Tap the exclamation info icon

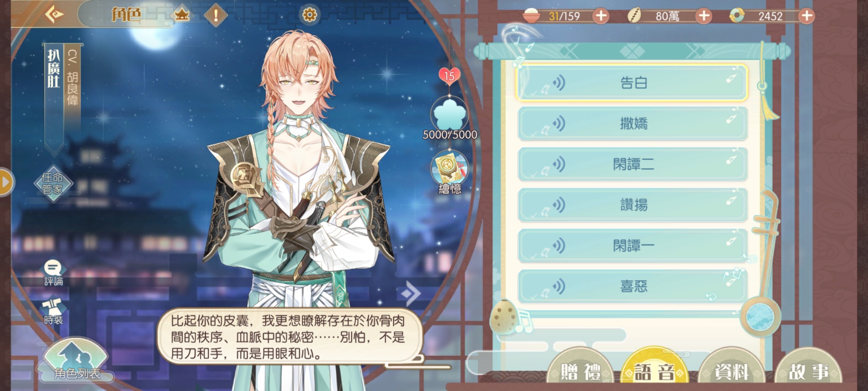pyautogui.click(x=216, y=15)
